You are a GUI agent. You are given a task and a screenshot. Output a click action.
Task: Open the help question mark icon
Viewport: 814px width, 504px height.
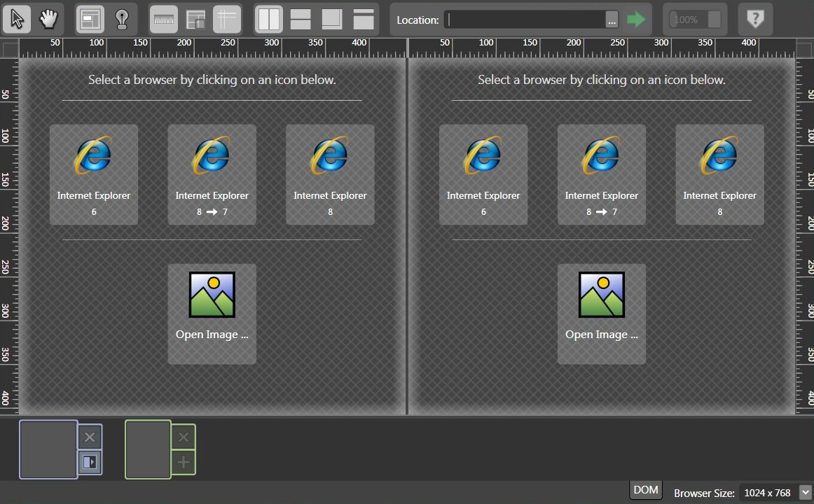(755, 19)
